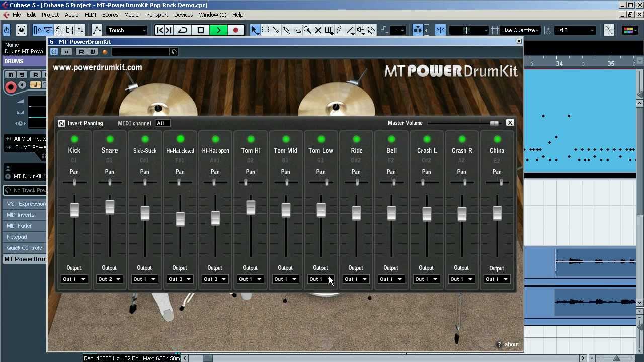
Task: Open the Transport menu
Action: click(x=156, y=15)
